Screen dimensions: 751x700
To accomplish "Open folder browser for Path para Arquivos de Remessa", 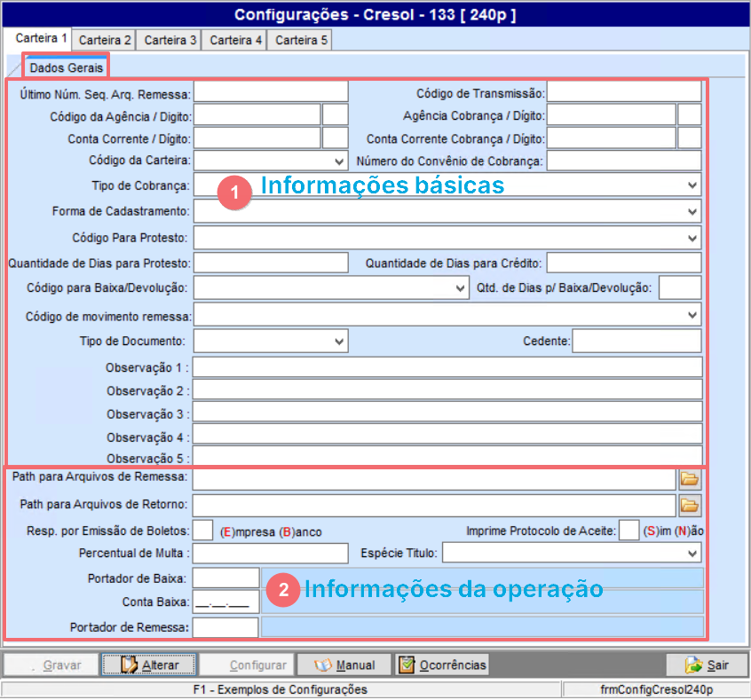I will click(x=690, y=479).
